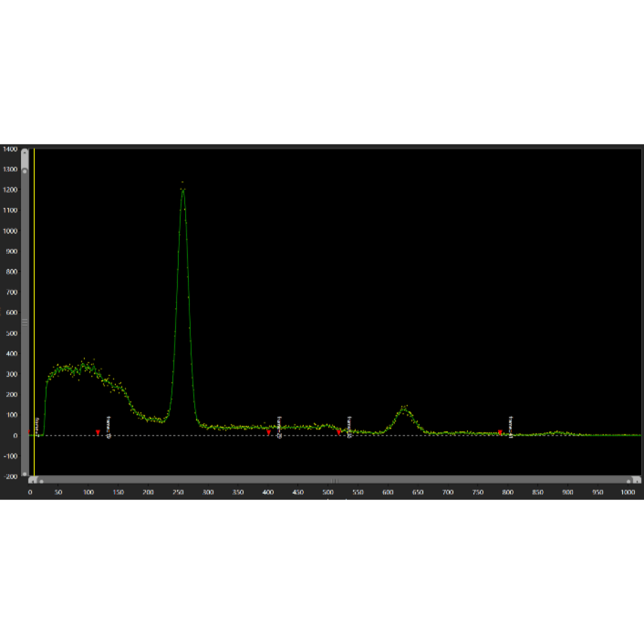Click the vertical scrollbar's bottom round knob
The height and width of the screenshot is (644, 644).
25,474
